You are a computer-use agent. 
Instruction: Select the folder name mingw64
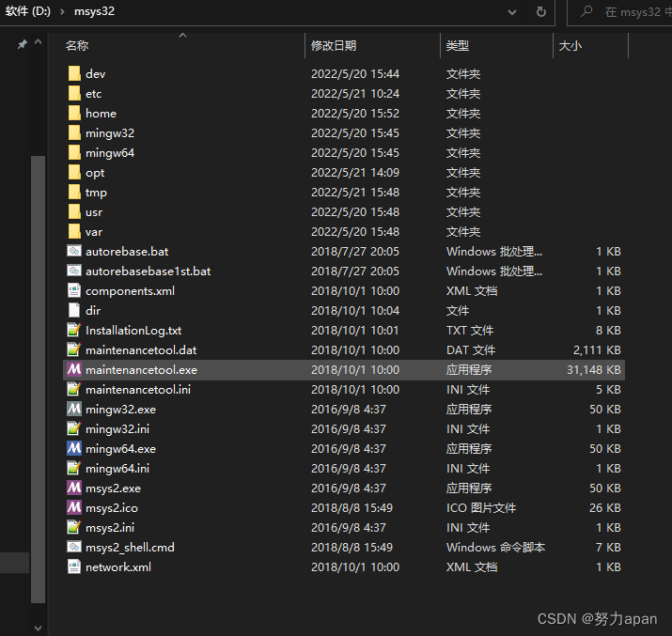(110, 153)
